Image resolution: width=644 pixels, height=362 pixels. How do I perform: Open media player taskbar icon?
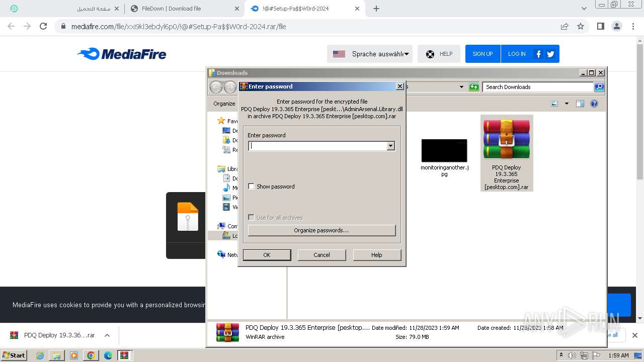[x=74, y=355]
